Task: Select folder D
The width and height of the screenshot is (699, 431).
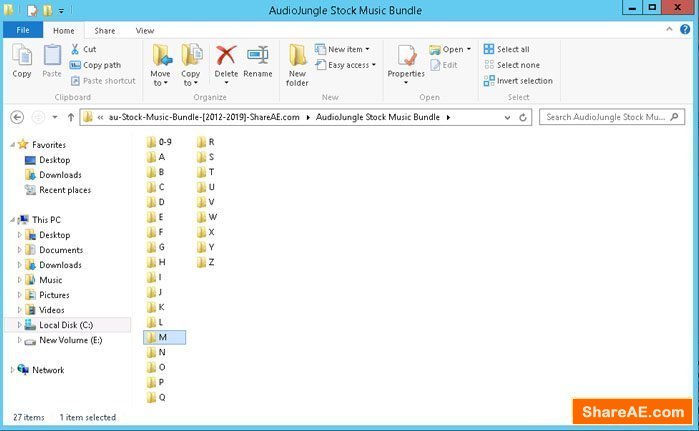Action: [156, 202]
